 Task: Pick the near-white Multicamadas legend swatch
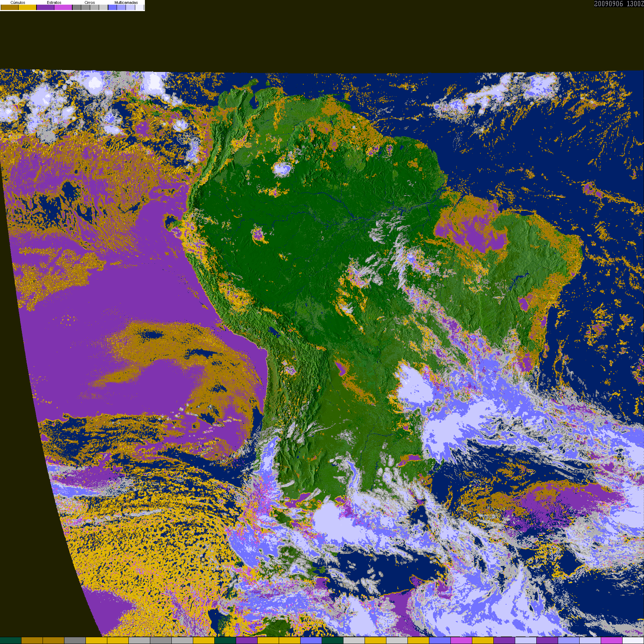pyautogui.click(x=139, y=8)
